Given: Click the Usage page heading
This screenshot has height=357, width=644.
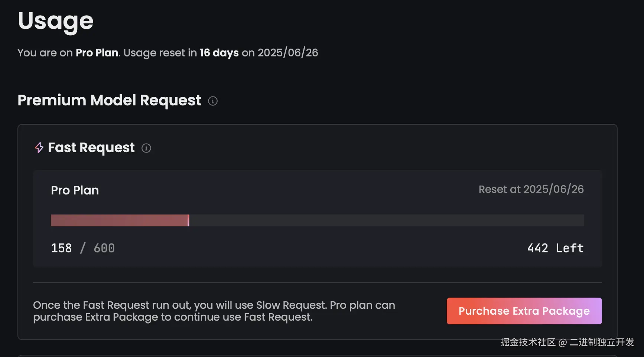Looking at the screenshot, I should coord(55,21).
